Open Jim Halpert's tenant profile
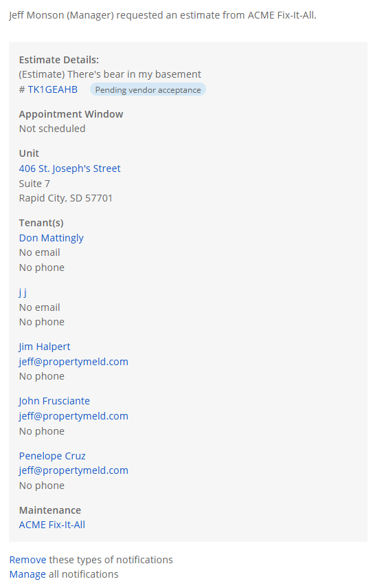373x588 pixels. (45, 347)
